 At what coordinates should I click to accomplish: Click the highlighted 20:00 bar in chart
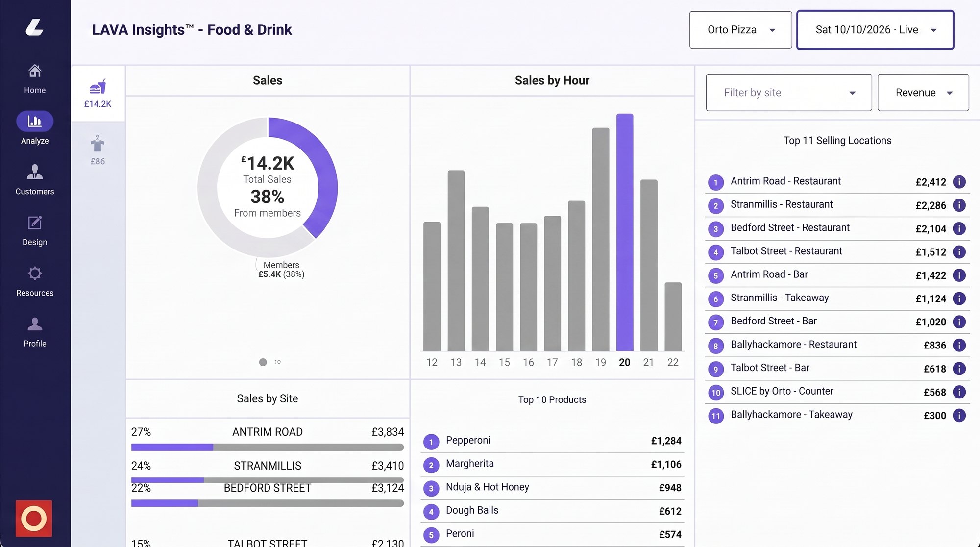[625, 232]
